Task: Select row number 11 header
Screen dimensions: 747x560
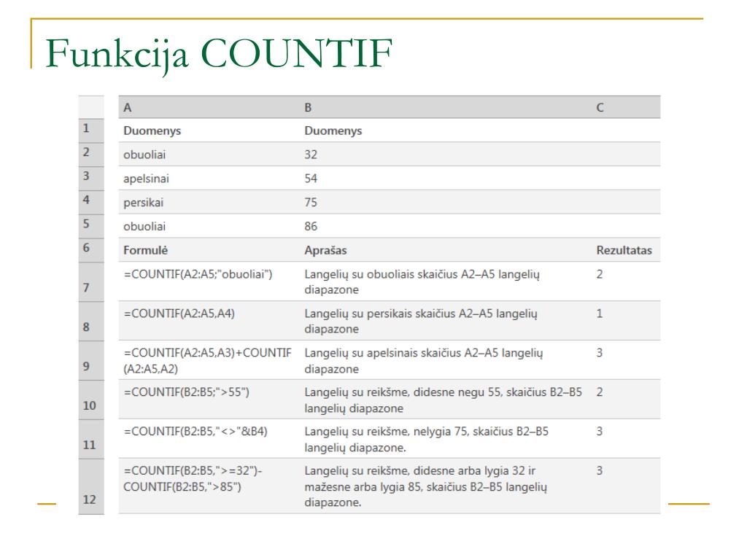Action: (91, 439)
